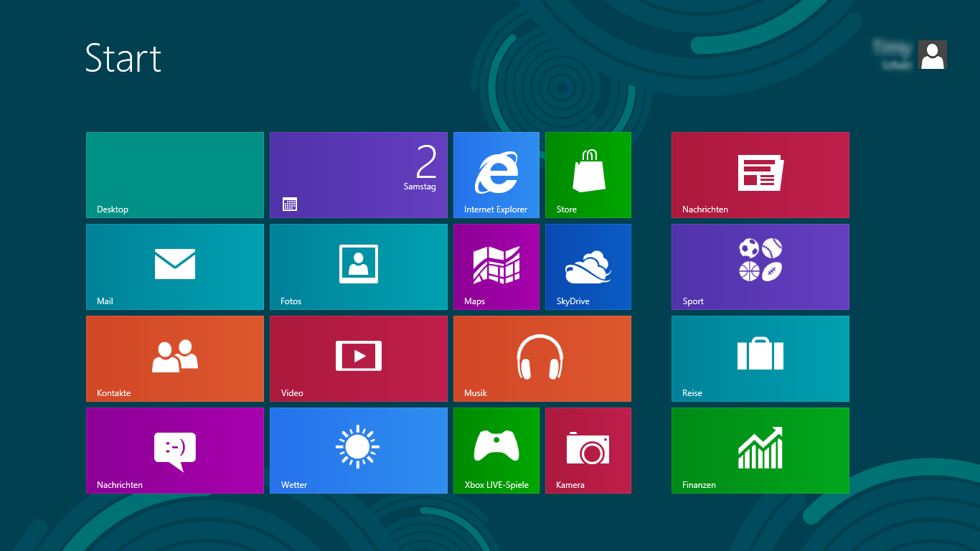Click the user account avatar picture
This screenshot has height=551, width=980.
click(932, 55)
